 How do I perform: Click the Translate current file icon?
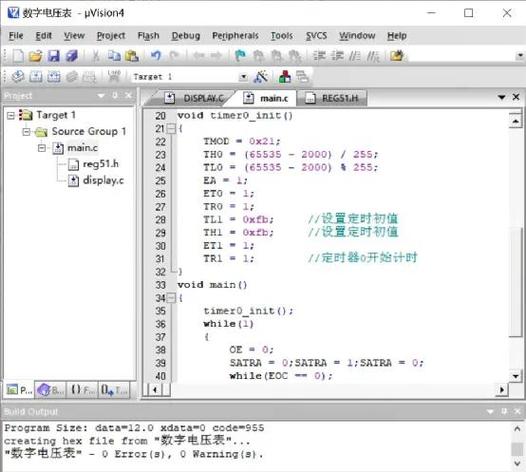tap(18, 77)
